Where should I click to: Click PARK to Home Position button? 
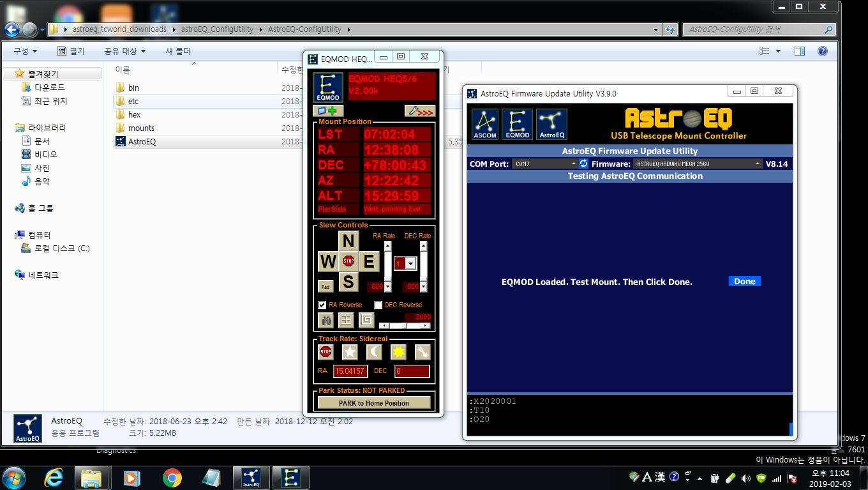pyautogui.click(x=374, y=403)
